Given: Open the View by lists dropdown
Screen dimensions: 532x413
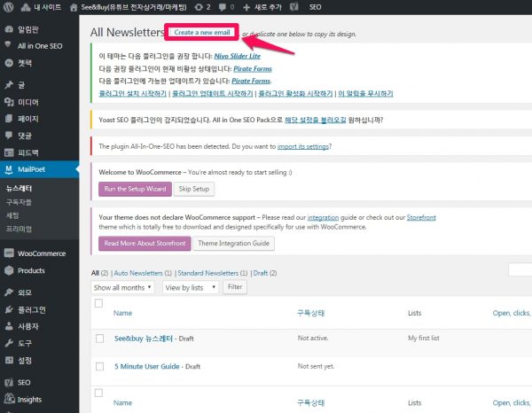Looking at the screenshot, I should (x=191, y=287).
